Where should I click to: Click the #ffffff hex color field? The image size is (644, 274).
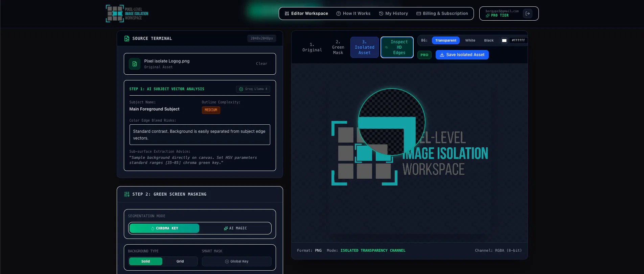[x=519, y=41]
